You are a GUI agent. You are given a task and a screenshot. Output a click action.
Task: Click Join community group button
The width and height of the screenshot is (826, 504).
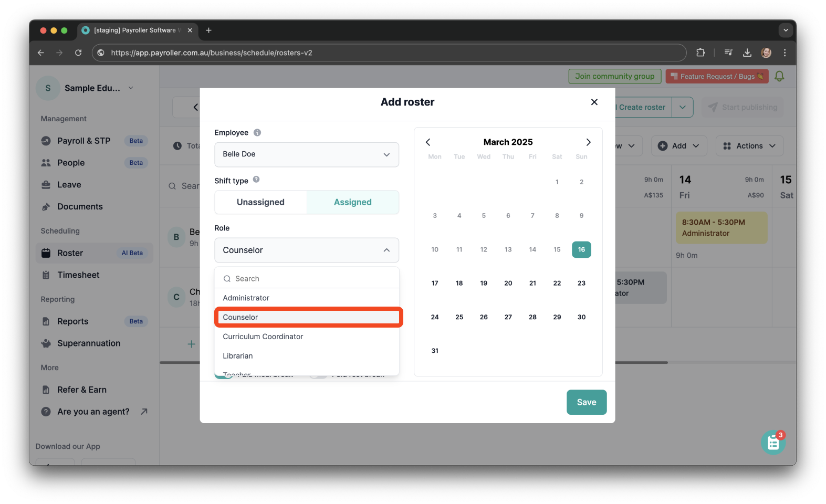tap(615, 76)
